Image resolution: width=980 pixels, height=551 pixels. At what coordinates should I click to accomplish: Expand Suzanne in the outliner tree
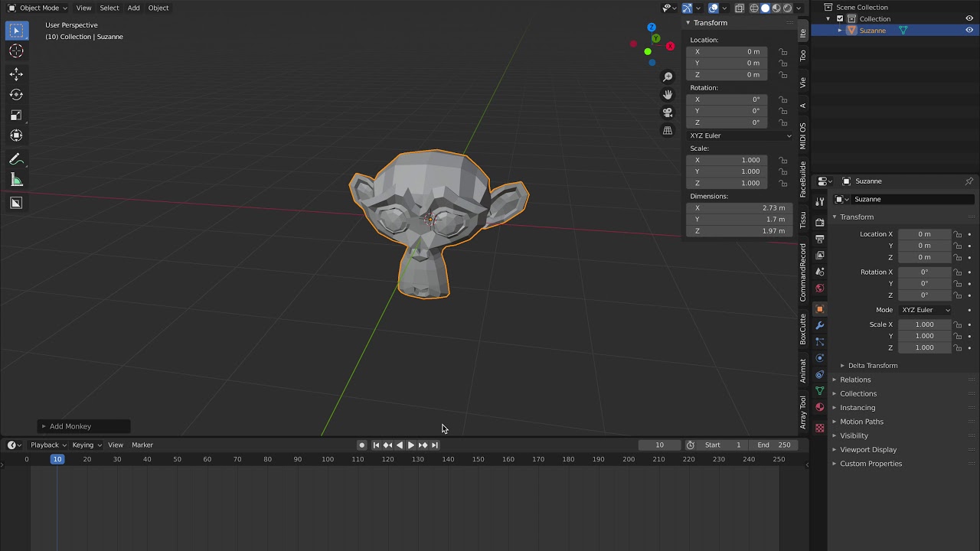(840, 31)
